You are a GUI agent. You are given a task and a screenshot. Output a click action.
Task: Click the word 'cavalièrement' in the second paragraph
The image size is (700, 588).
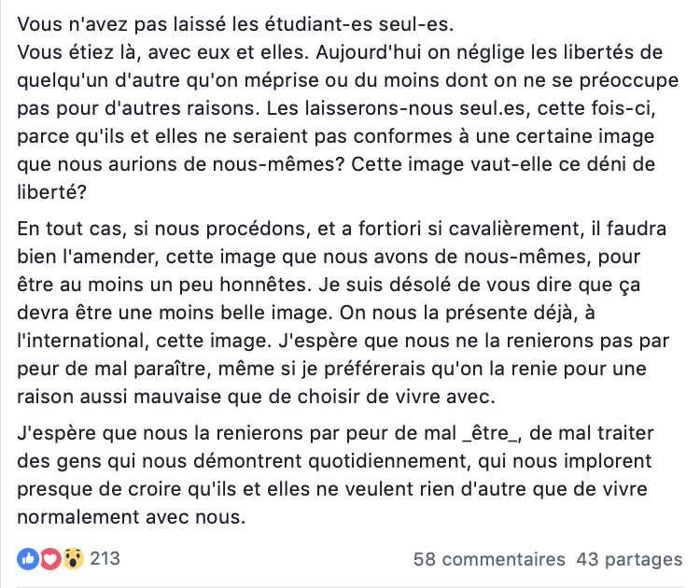pyautogui.click(x=516, y=229)
